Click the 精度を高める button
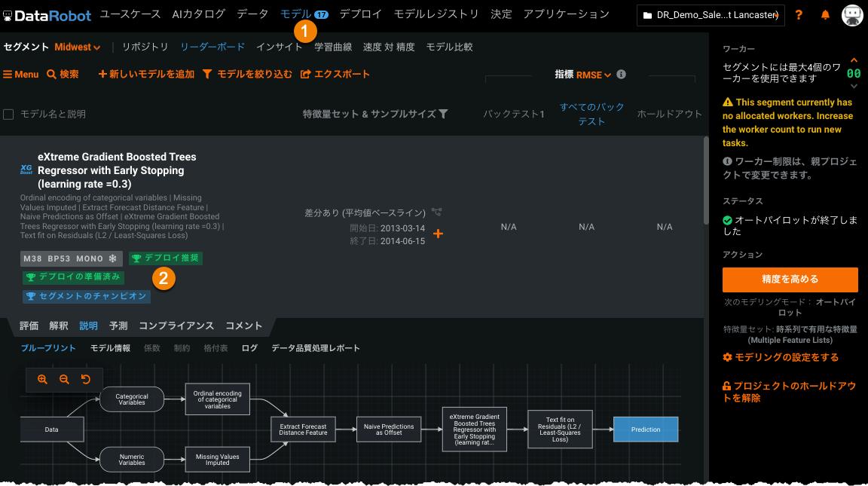 pyautogui.click(x=790, y=280)
